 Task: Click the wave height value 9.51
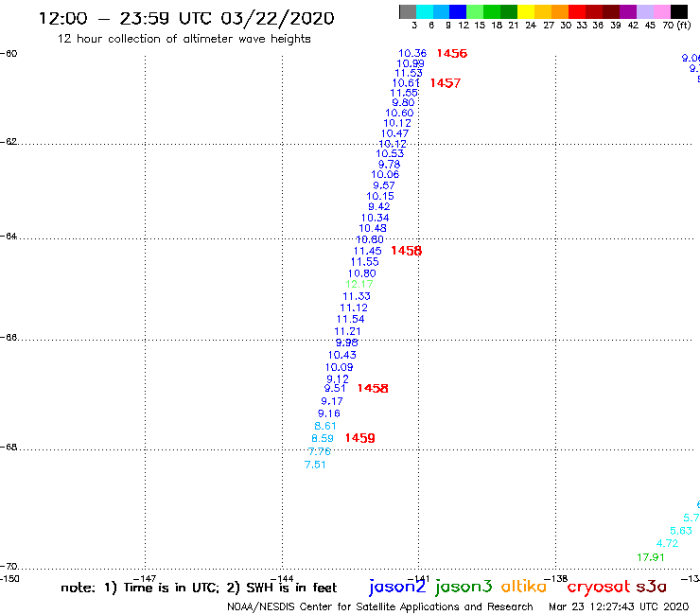coord(335,389)
